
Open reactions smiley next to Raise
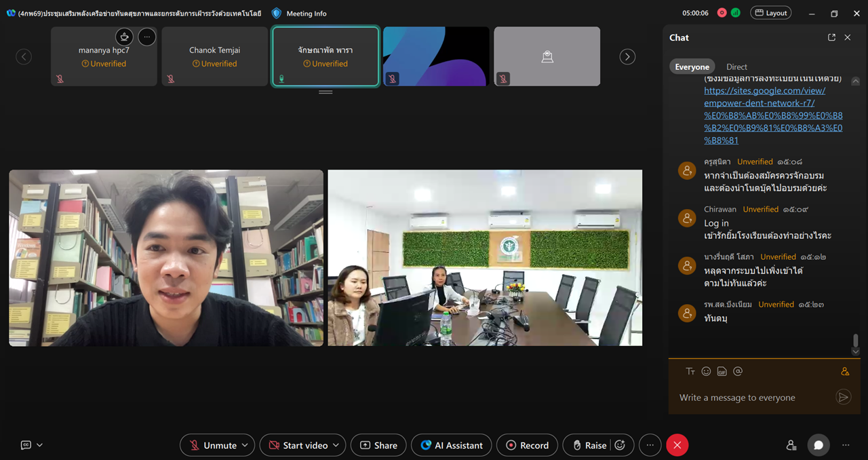coord(619,445)
